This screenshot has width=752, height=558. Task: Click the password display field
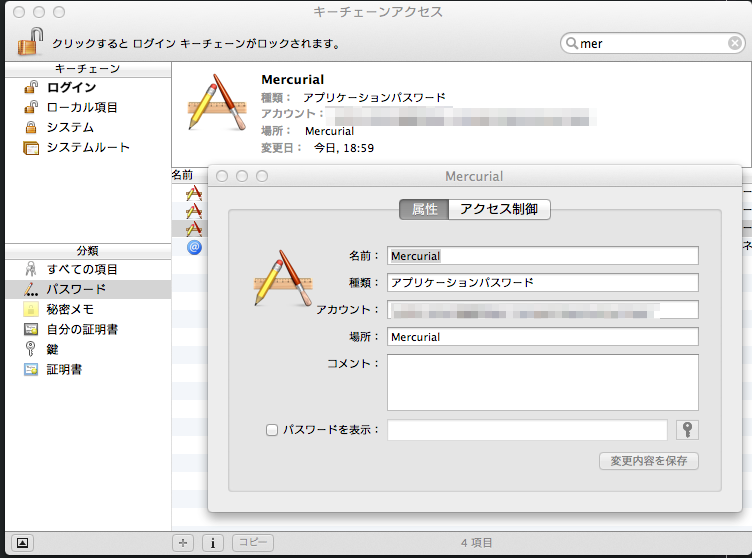click(527, 430)
